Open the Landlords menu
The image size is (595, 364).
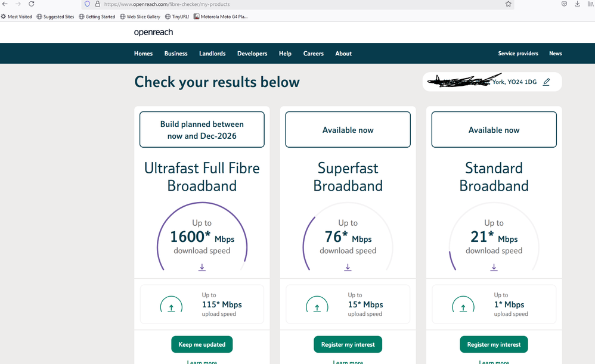(212, 53)
